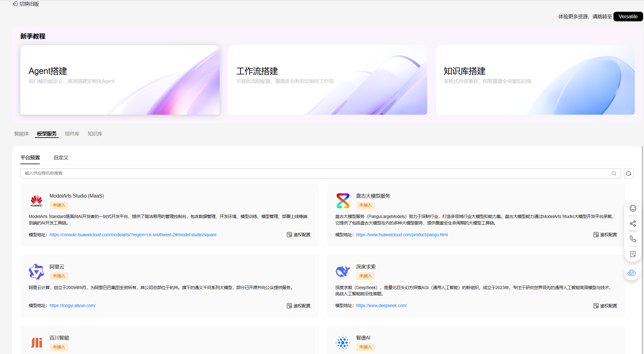644x354 pixels.
Task: Click the supplier name search field
Action: (309, 173)
